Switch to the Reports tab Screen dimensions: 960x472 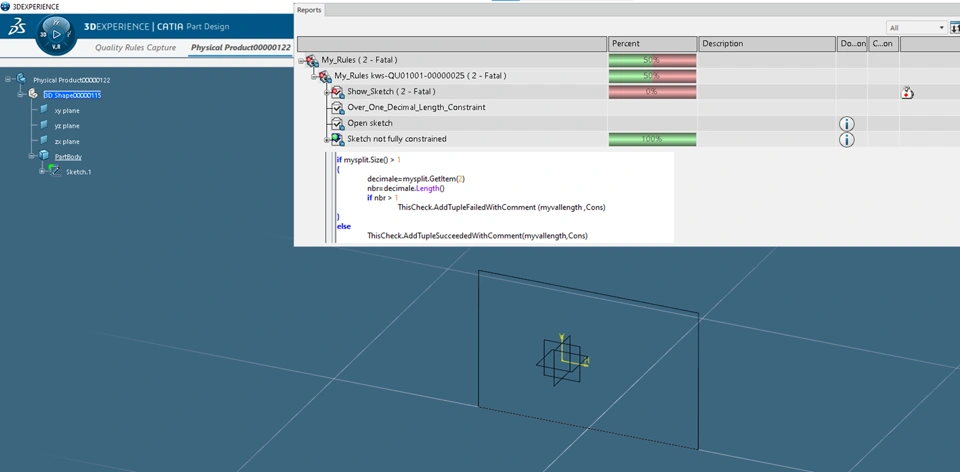pyautogui.click(x=309, y=10)
